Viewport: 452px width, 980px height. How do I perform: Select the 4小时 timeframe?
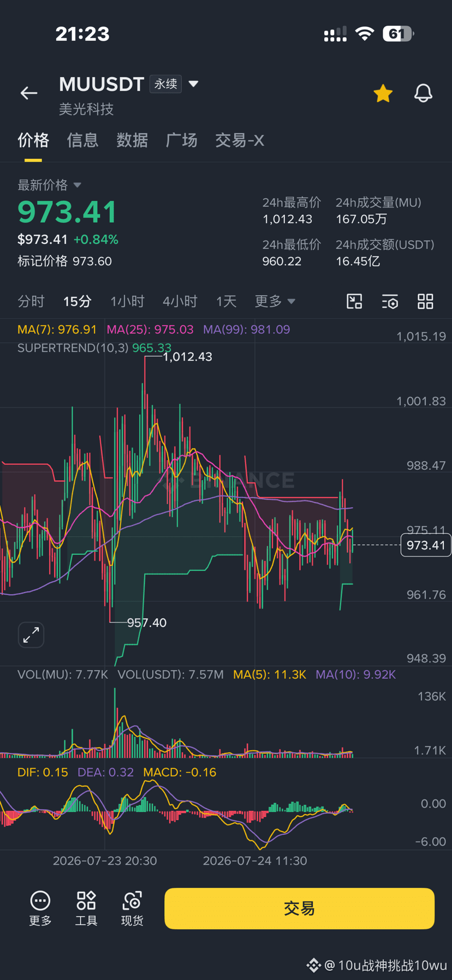point(180,301)
